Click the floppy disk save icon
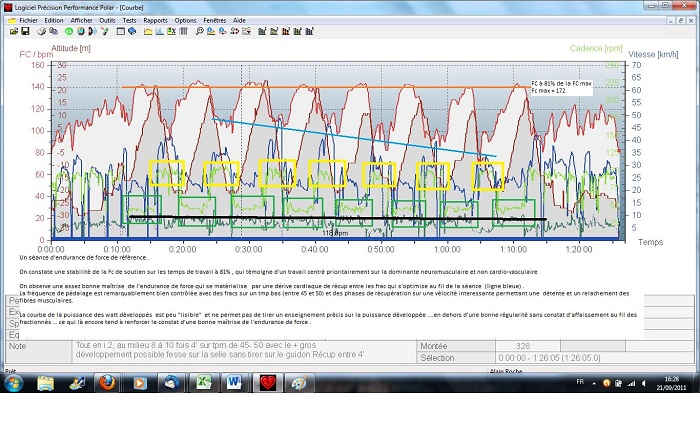 coord(25,31)
